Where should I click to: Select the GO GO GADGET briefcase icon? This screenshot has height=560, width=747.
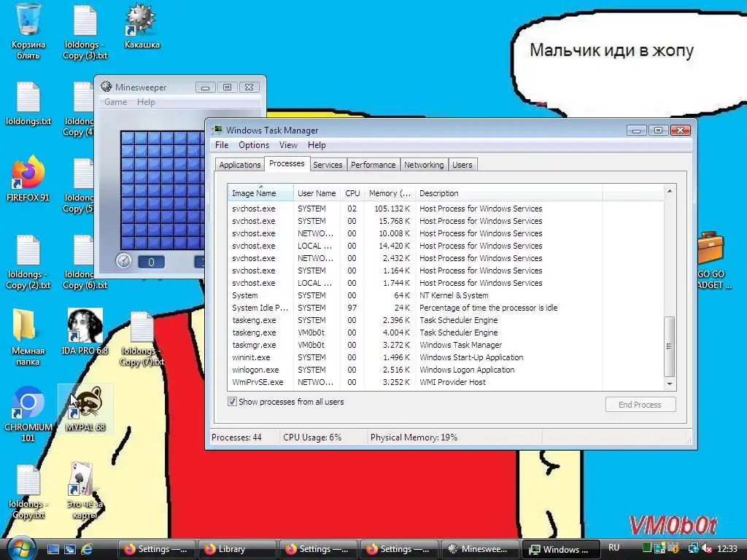point(712,261)
